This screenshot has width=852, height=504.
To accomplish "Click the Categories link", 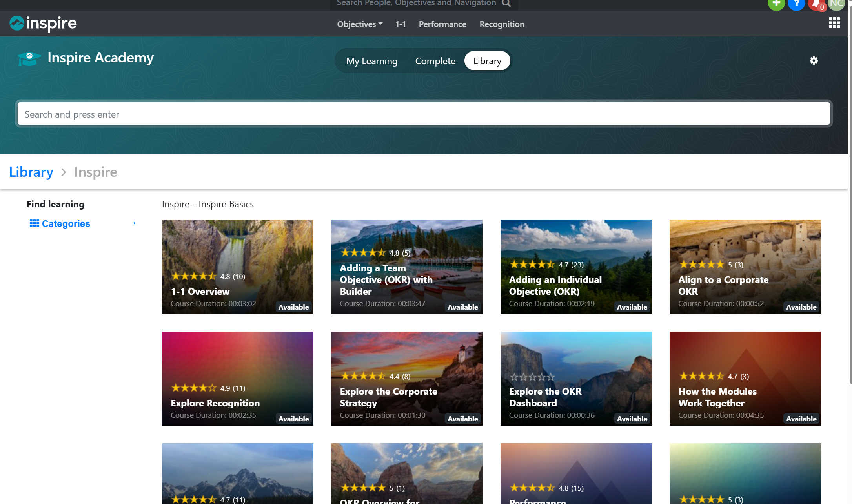I will [66, 224].
